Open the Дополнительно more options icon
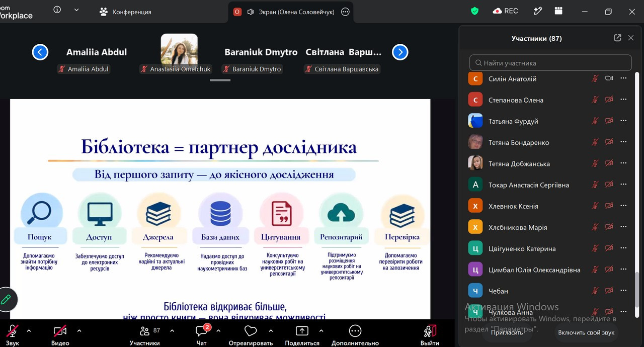 point(355,331)
